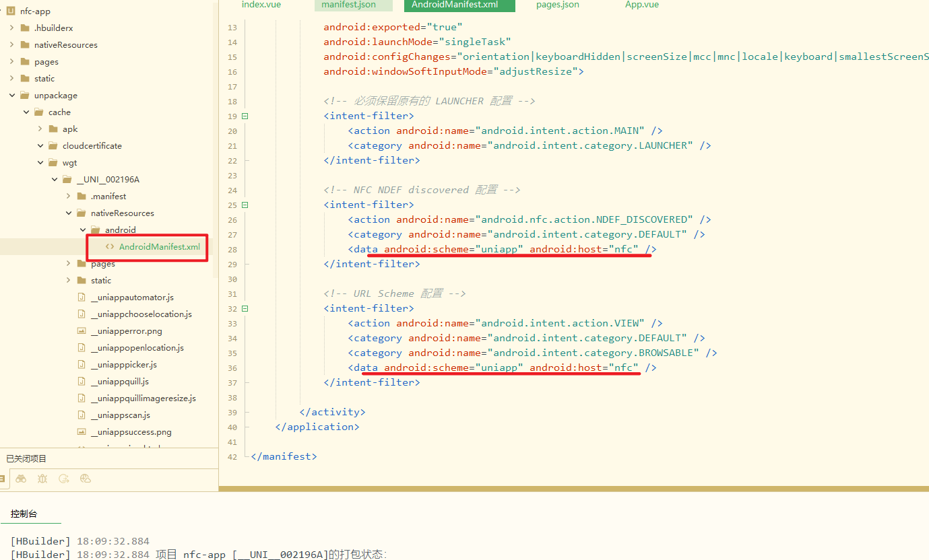
Task: Click the __uniappscan.js file icon
Action: click(x=82, y=415)
